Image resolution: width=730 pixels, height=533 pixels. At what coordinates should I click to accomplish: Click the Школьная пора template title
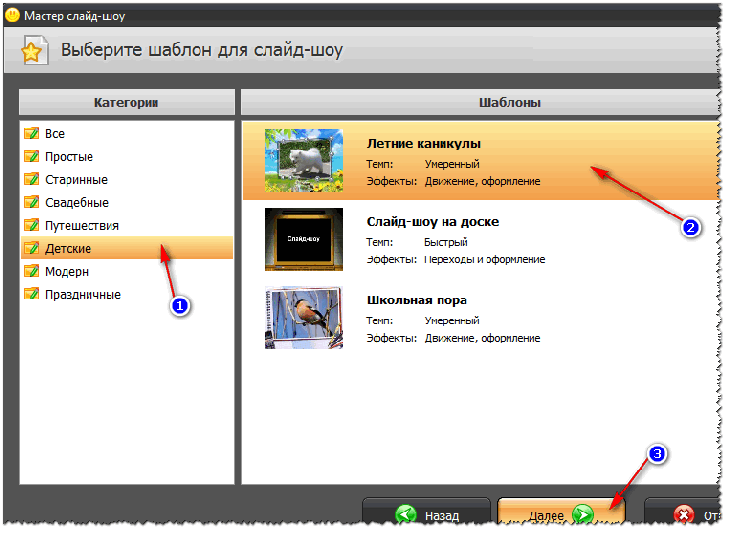[x=417, y=301]
